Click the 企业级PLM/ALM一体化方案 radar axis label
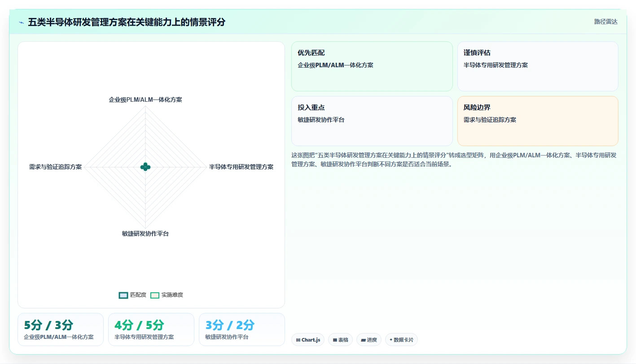Viewport: 636px width, 364px height. pyautogui.click(x=145, y=100)
